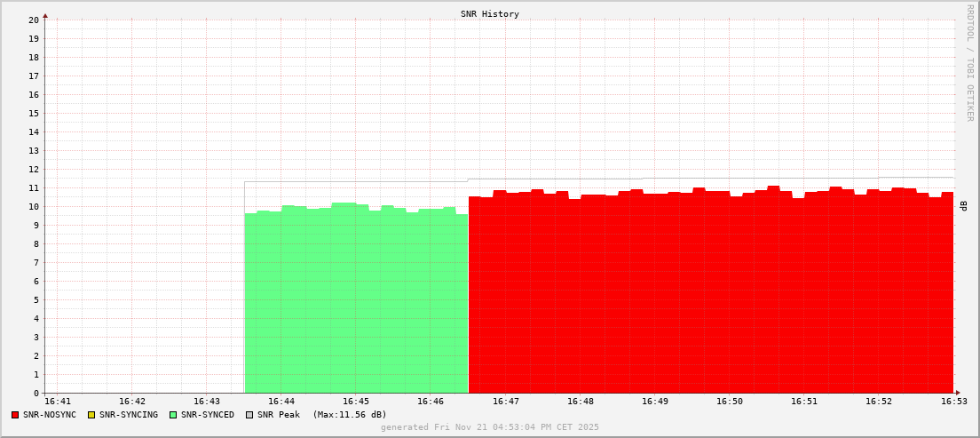Click the Max:11.56 dB peak value text
Image resolution: width=980 pixels, height=438 pixels.
pyautogui.click(x=350, y=415)
